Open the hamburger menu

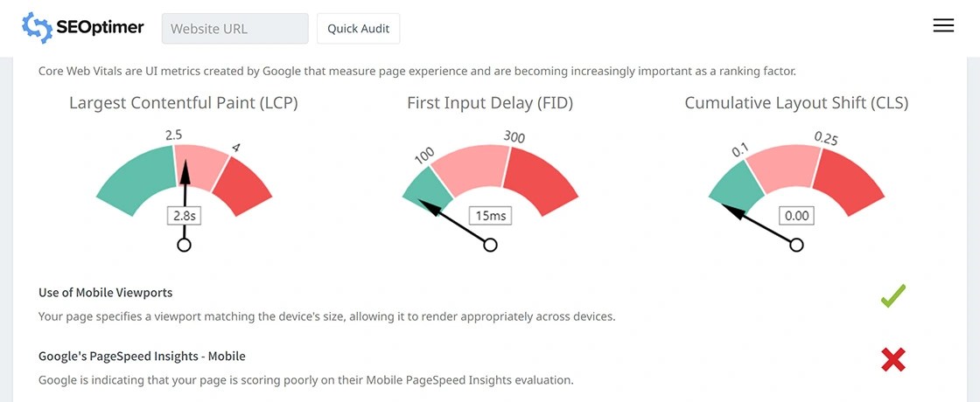tap(943, 26)
